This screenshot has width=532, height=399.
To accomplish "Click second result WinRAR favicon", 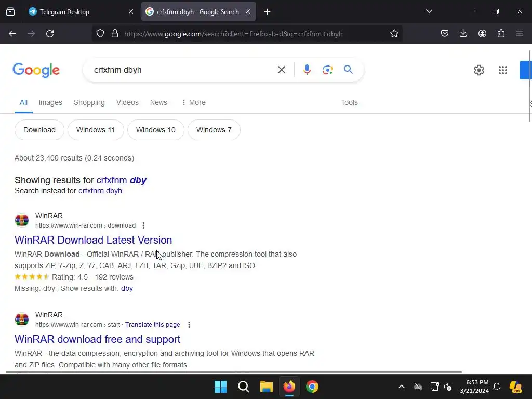I will click(22, 320).
